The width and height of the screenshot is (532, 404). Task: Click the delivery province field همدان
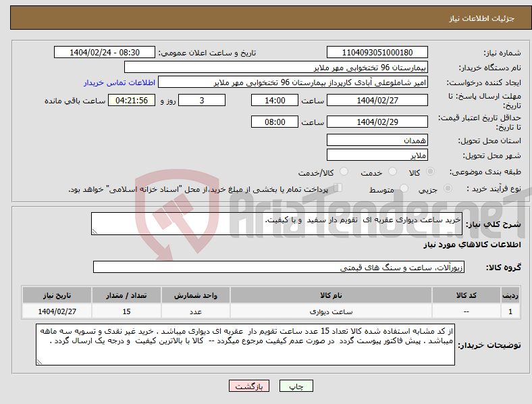click(377, 140)
